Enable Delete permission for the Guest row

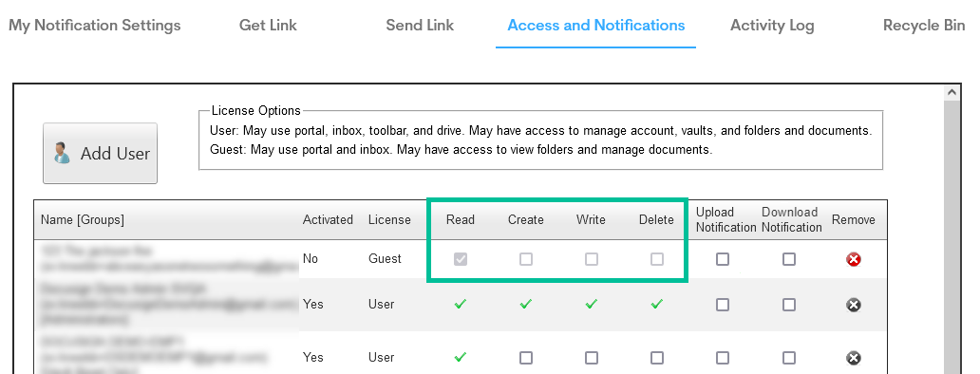657,258
